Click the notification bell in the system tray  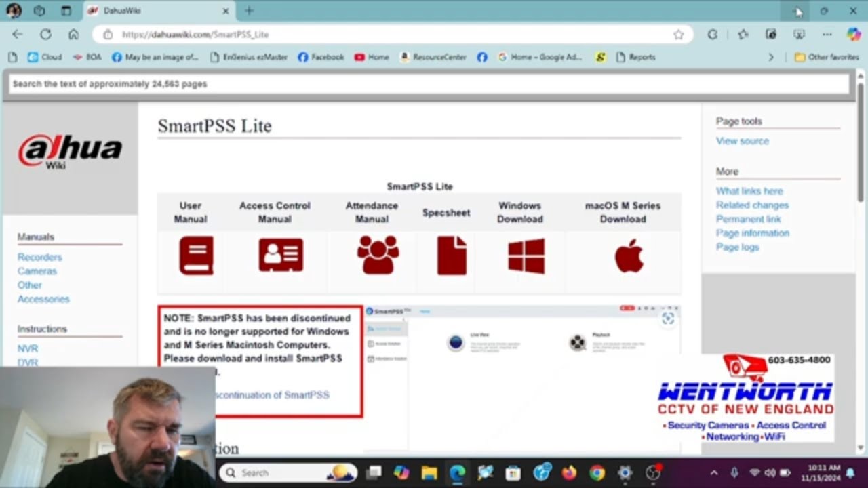pyautogui.click(x=850, y=472)
